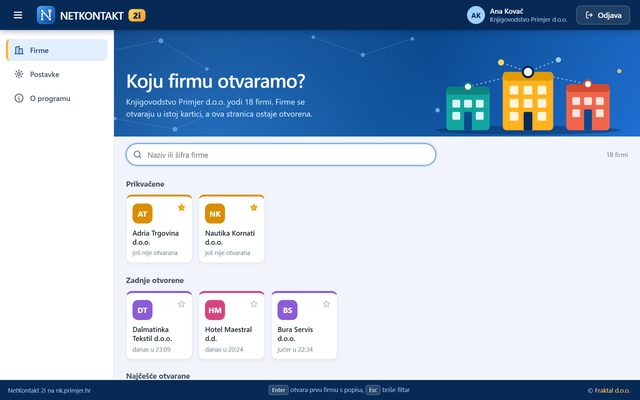This screenshot has width=640, height=400.
Task: Click the Odjava logout button
Action: (x=603, y=15)
